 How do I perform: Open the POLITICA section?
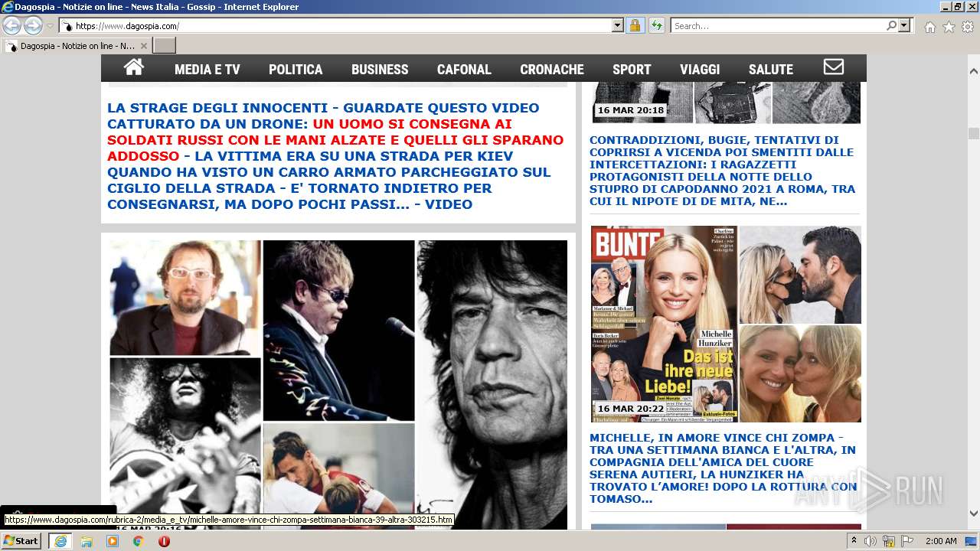point(296,69)
